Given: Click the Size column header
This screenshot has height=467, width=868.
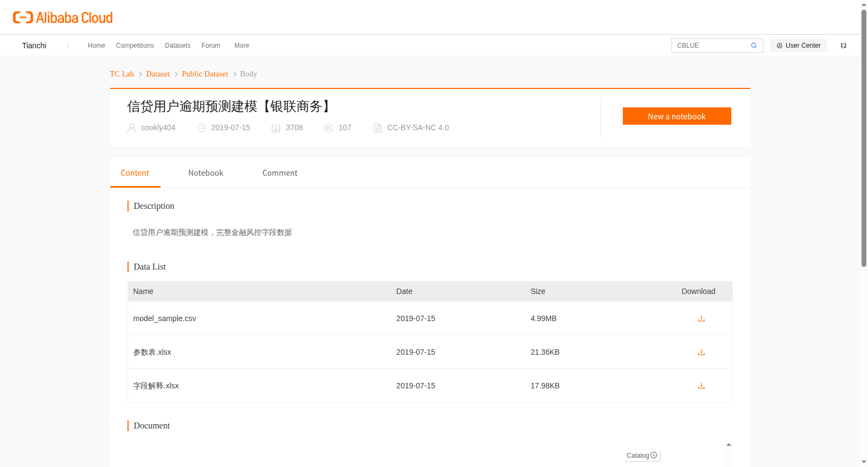Looking at the screenshot, I should (x=538, y=291).
